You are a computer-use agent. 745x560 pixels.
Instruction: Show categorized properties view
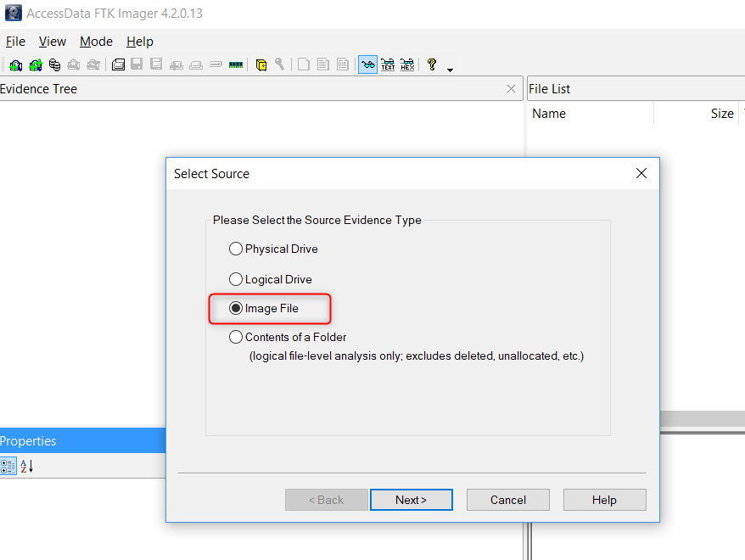point(8,466)
